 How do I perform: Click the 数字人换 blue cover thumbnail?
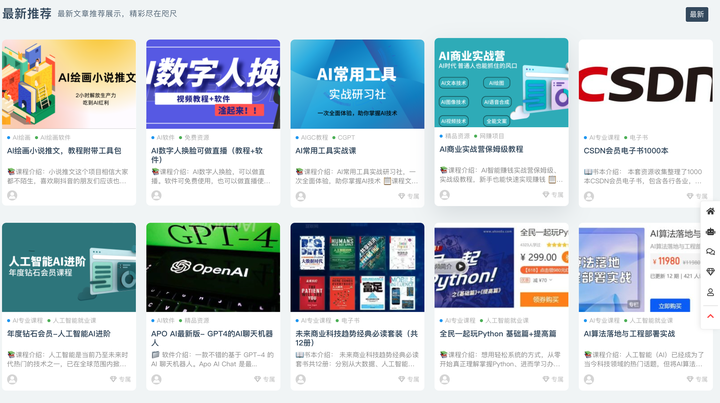pyautogui.click(x=213, y=84)
